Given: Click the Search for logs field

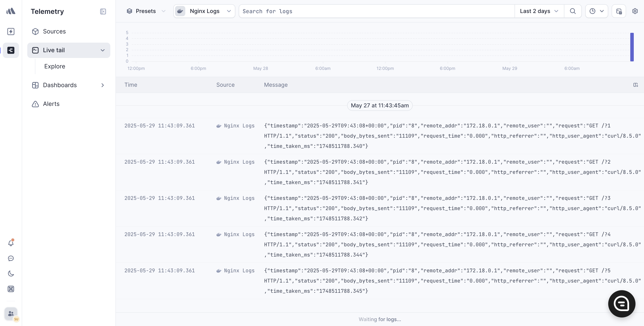Looking at the screenshot, I should 375,11.
